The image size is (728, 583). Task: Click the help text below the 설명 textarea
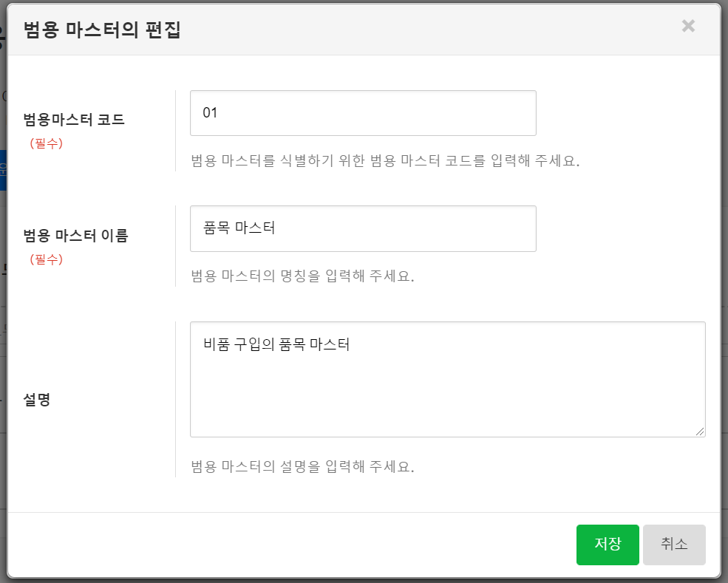coord(302,467)
